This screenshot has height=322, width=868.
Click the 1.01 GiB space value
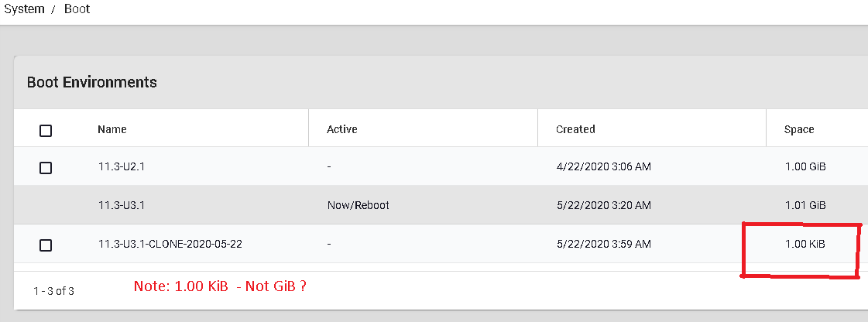(x=805, y=205)
